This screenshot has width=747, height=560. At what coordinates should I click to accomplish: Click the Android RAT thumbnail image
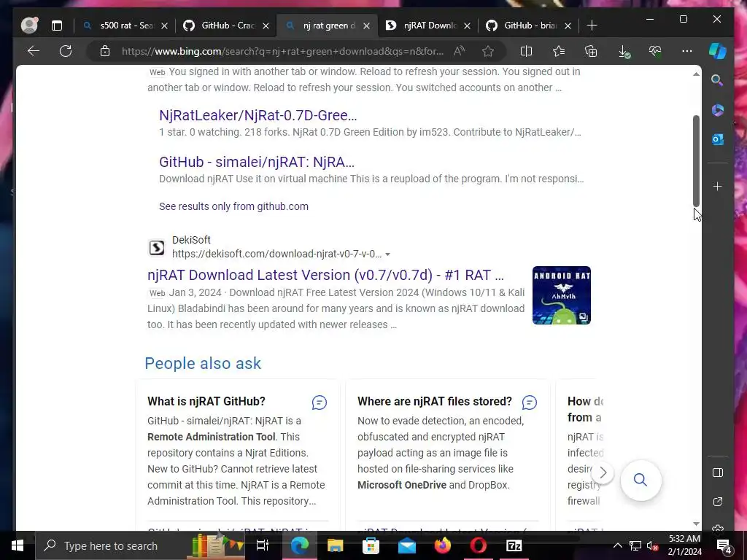coord(561,295)
